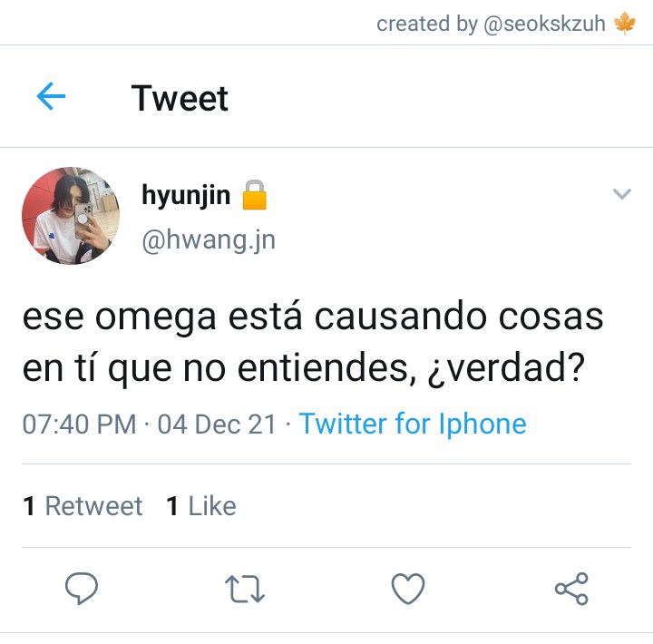The height and width of the screenshot is (644, 653).
Task: Click the padlock icon beside hyunjin
Action: [255, 194]
